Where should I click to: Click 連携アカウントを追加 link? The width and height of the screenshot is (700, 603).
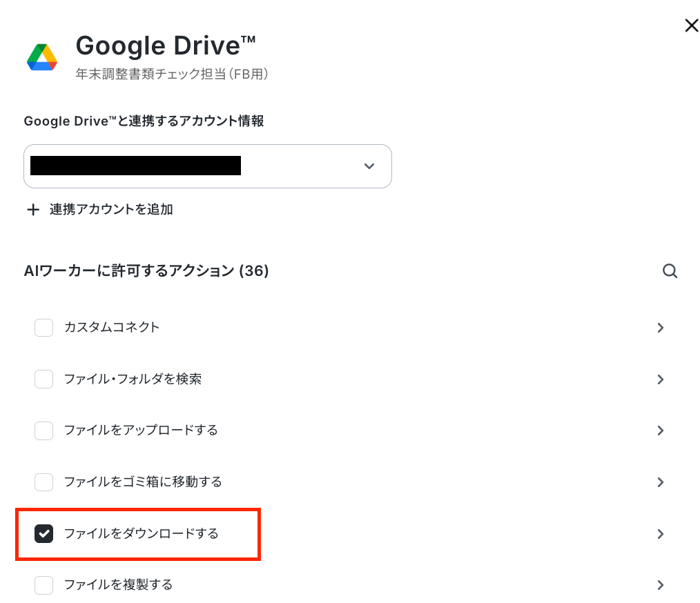pyautogui.click(x=111, y=209)
